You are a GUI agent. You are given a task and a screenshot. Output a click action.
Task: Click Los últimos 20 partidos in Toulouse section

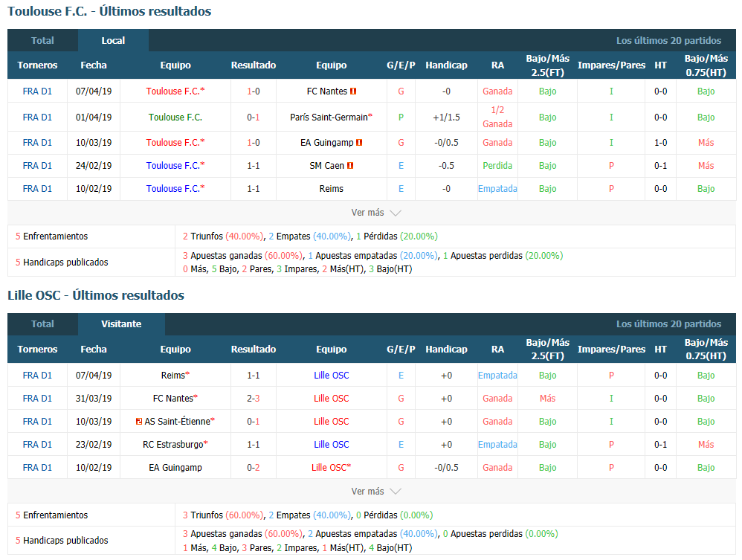(668, 41)
